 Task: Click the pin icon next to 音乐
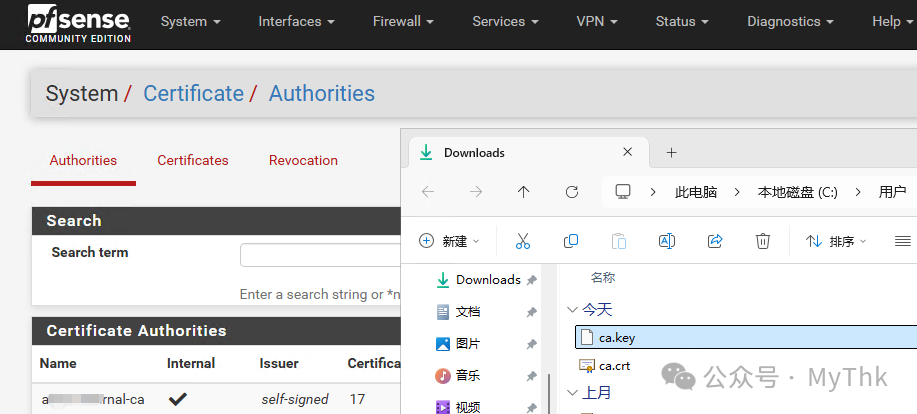(532, 375)
